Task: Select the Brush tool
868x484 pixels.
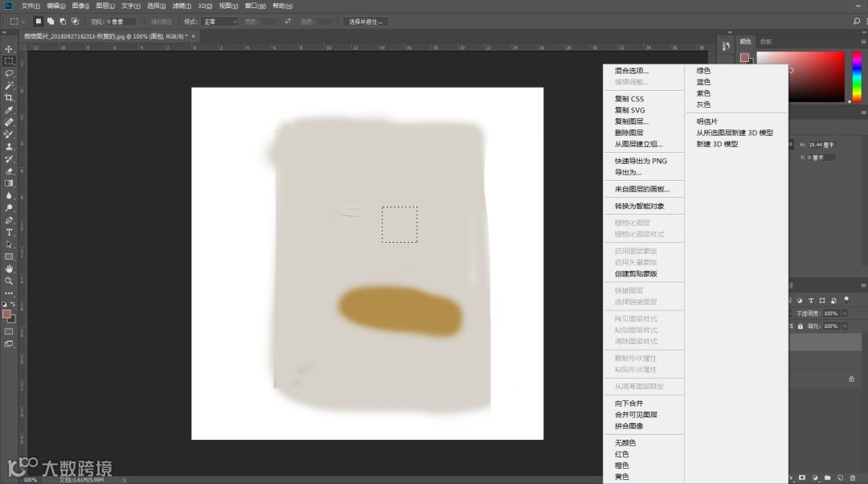Action: point(9,134)
